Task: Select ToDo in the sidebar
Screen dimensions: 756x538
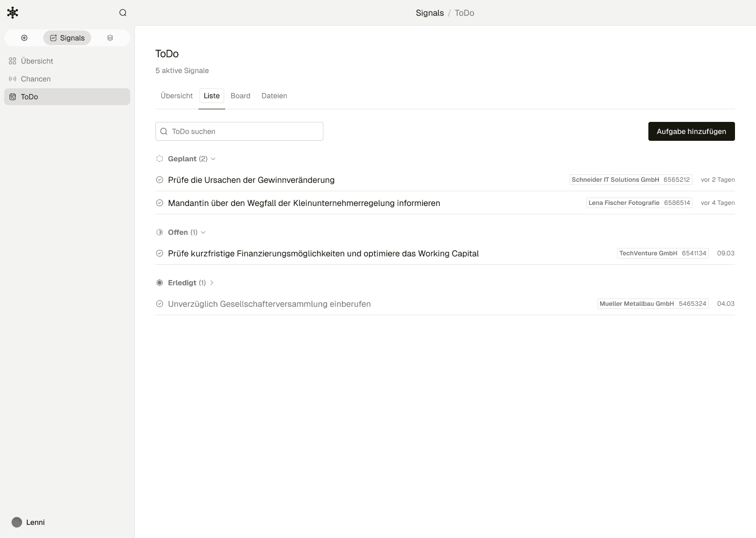Action: pos(67,97)
